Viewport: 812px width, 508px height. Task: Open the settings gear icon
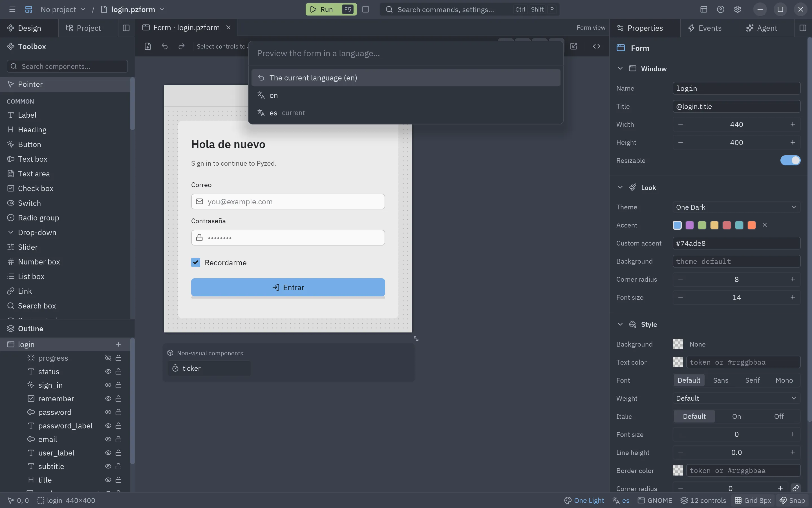tap(737, 9)
